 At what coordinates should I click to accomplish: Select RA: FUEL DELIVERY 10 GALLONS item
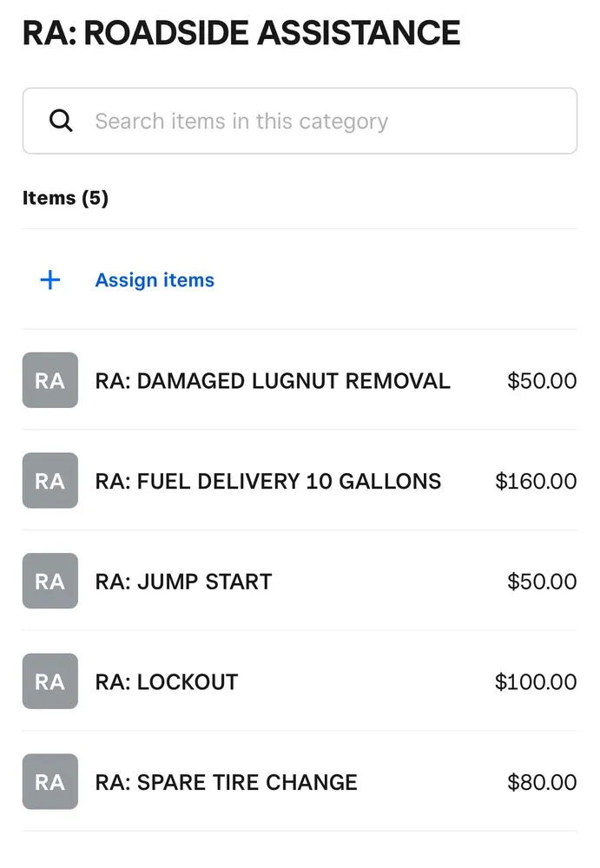click(268, 481)
